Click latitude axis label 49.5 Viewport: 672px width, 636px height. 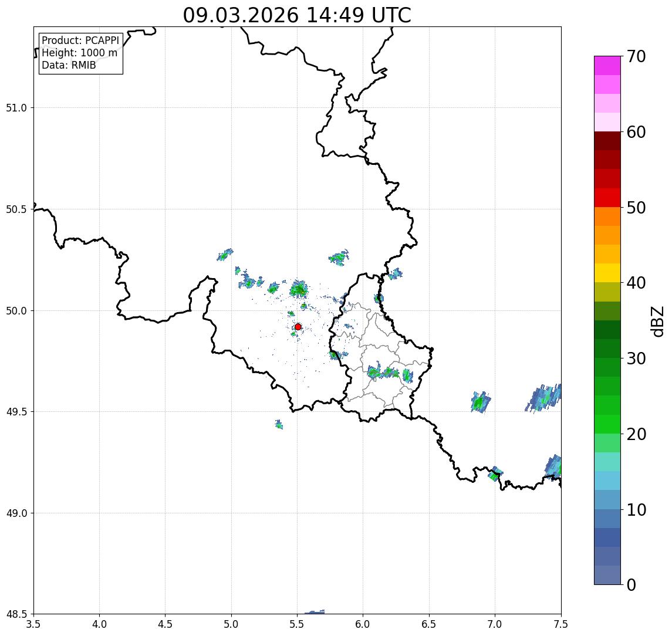(x=16, y=412)
